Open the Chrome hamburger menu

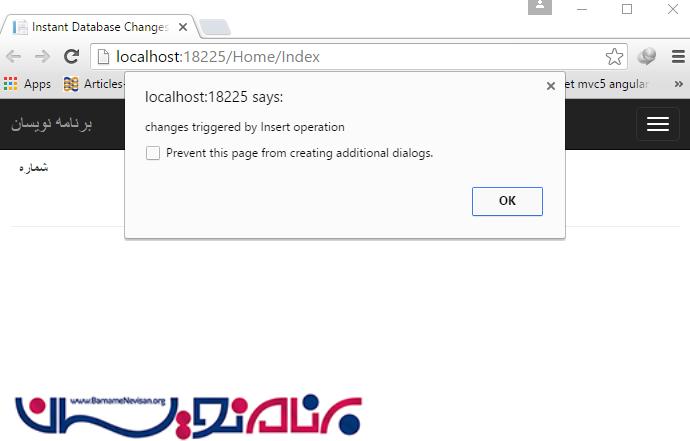click(678, 56)
